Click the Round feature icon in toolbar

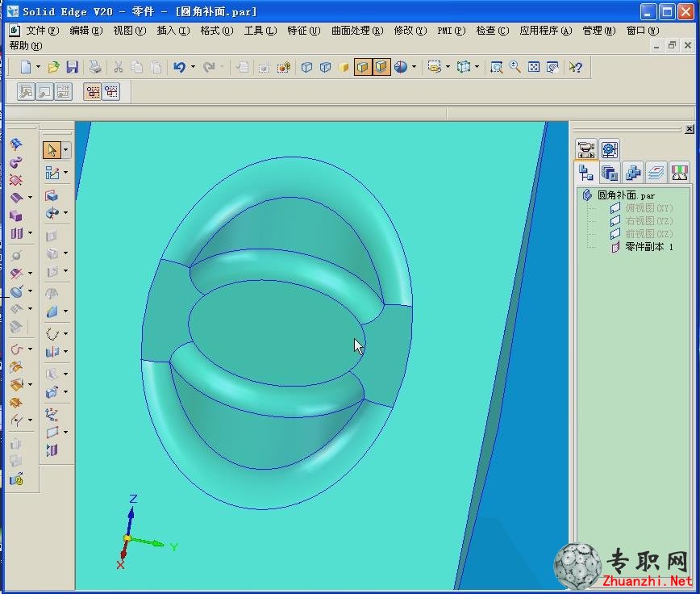(x=52, y=312)
